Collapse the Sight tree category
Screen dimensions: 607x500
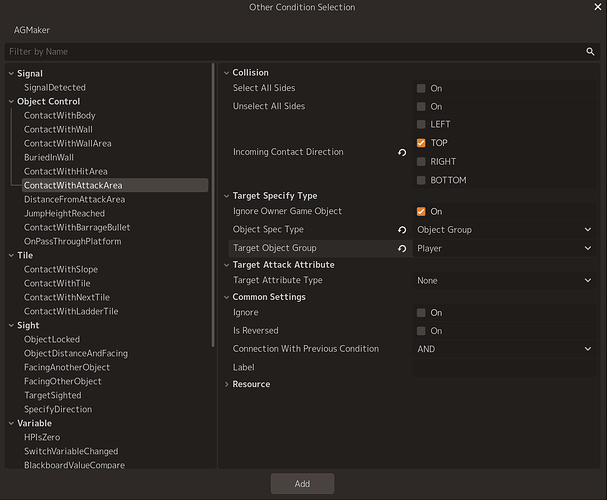pos(11,325)
